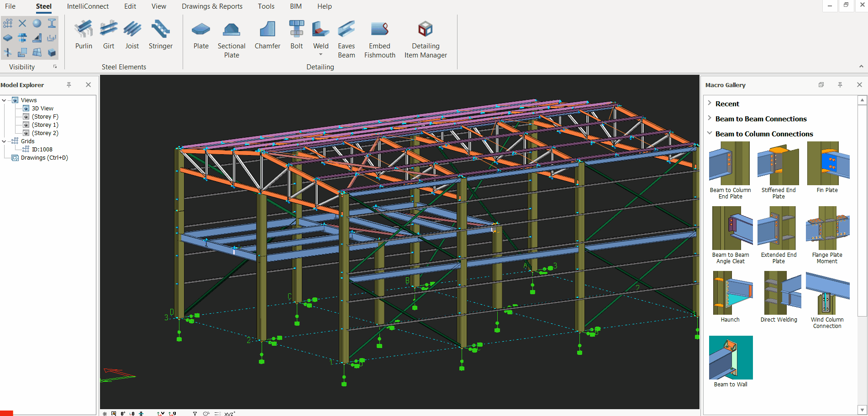
Task: Pin the Model Explorer panel
Action: tap(69, 85)
